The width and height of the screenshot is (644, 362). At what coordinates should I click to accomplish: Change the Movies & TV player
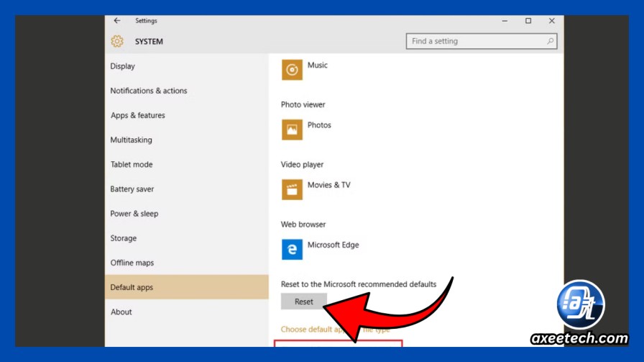pos(329,185)
